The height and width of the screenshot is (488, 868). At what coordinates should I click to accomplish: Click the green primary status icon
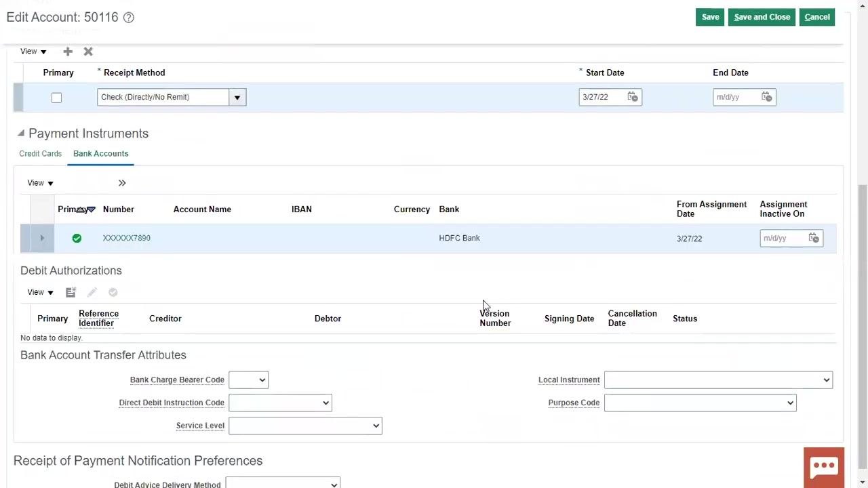coord(77,238)
